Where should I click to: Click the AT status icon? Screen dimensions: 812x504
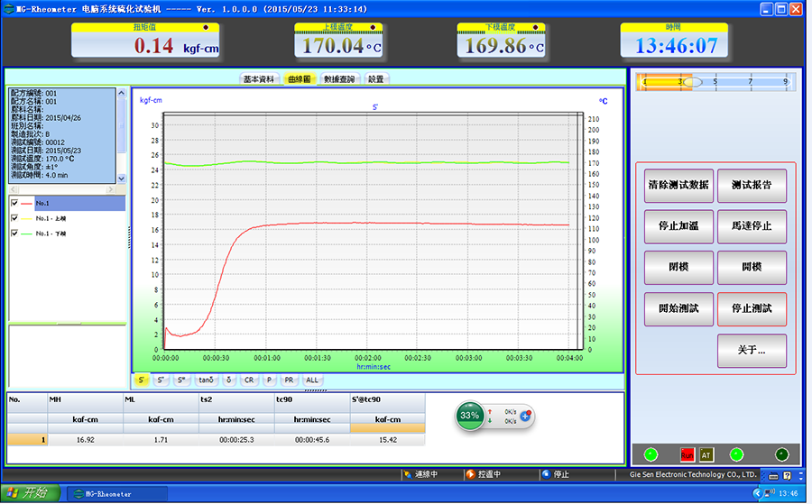[x=706, y=454]
